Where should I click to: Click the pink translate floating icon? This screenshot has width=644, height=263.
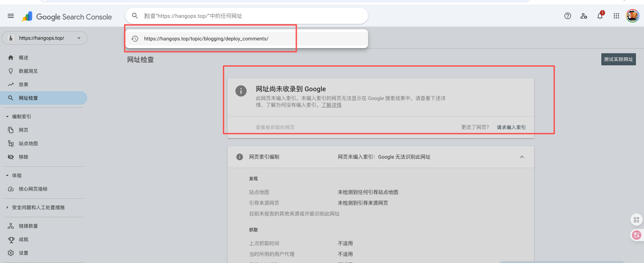(636, 235)
